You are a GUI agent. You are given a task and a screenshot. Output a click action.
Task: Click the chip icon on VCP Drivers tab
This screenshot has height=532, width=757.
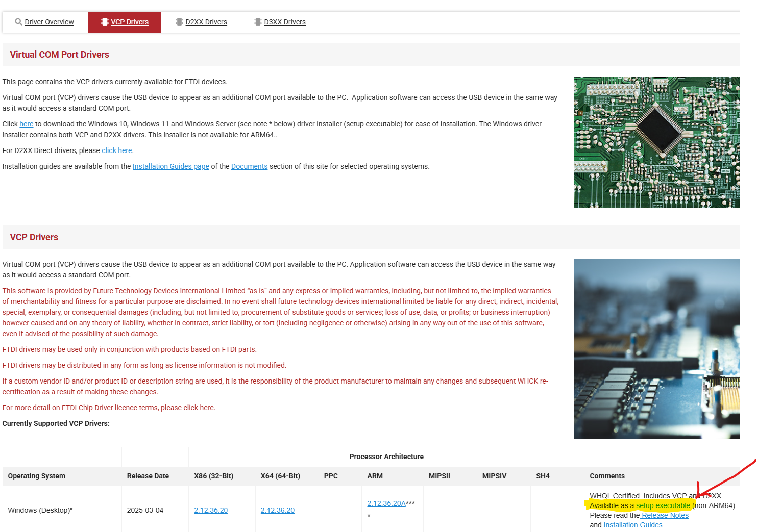pos(105,22)
